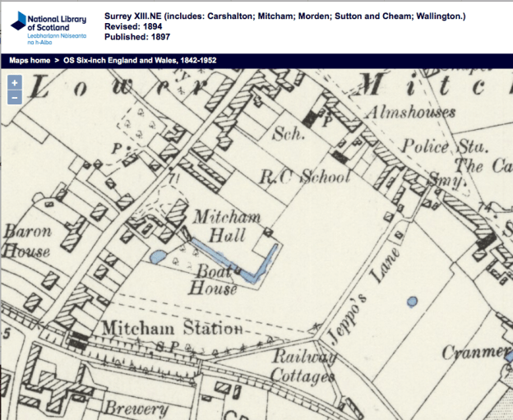Click the Cranmer label at right edge
This screenshot has width=513, height=420.
[x=477, y=353]
